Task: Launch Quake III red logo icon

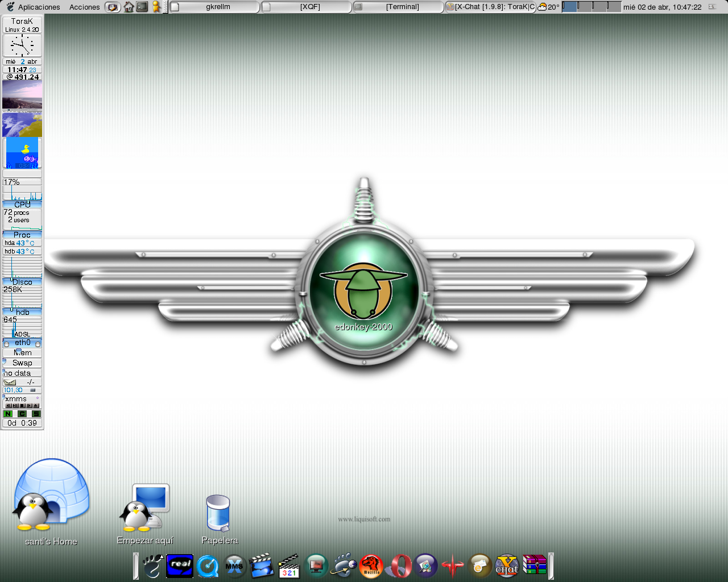Action: click(x=453, y=566)
